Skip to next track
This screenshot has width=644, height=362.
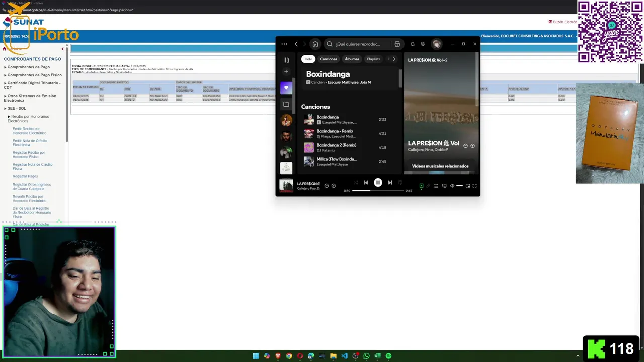point(390,183)
